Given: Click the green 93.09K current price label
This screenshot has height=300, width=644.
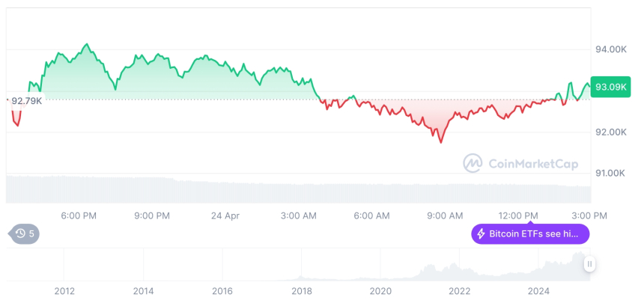Looking at the screenshot, I should tap(609, 86).
